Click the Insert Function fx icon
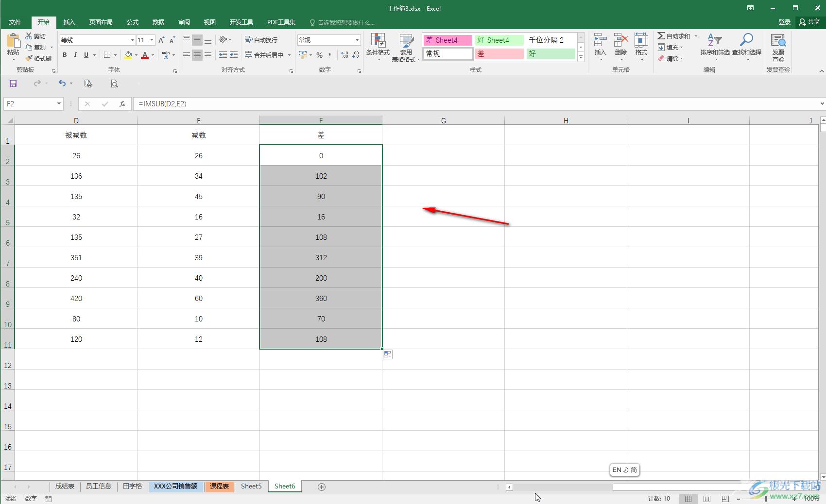826x504 pixels. tap(122, 104)
